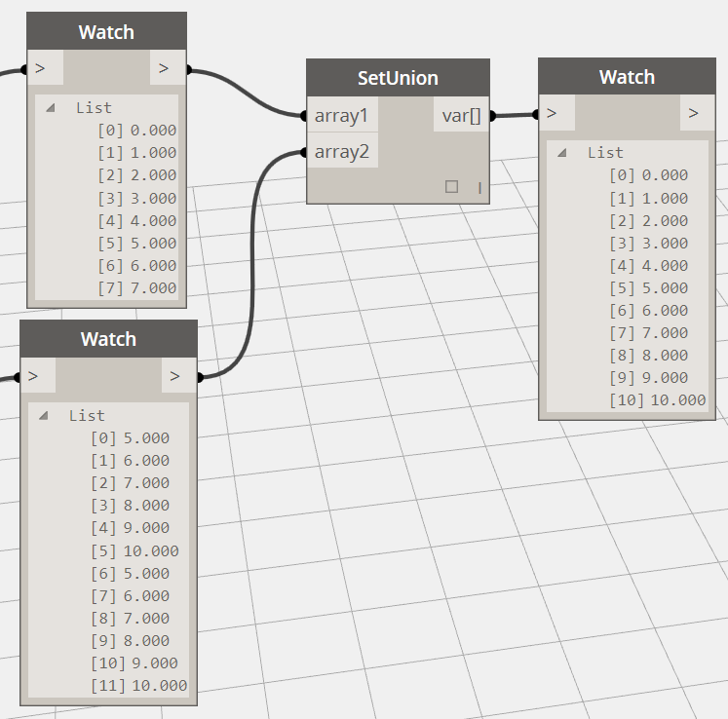This screenshot has width=728, height=719.
Task: Collapse the List in the bottom-left Watch node
Action: (x=44, y=415)
